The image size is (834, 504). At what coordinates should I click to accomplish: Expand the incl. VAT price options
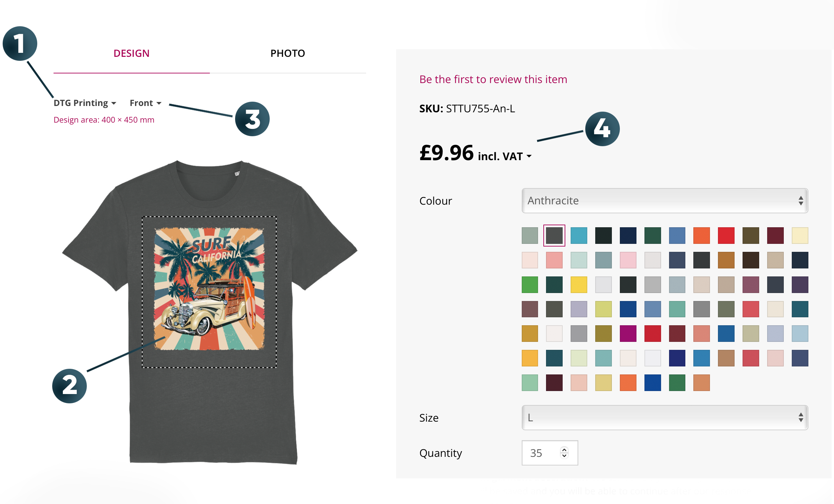coord(504,156)
